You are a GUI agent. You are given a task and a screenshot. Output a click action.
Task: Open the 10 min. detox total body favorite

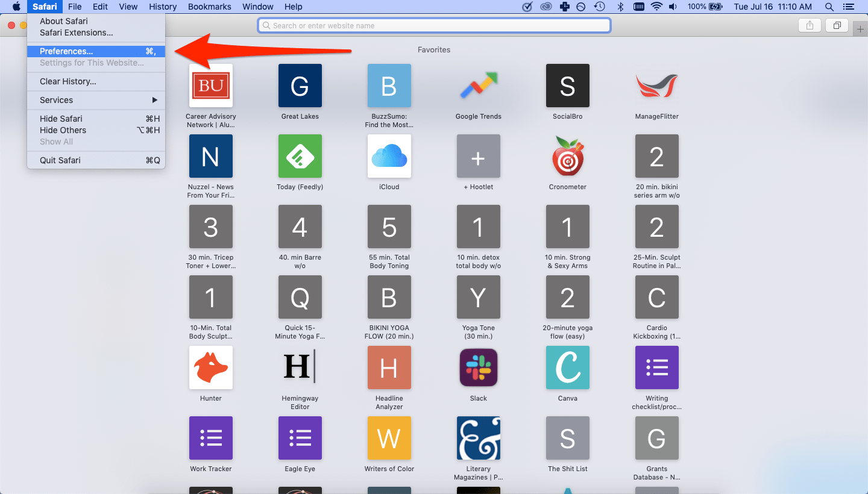pos(479,227)
